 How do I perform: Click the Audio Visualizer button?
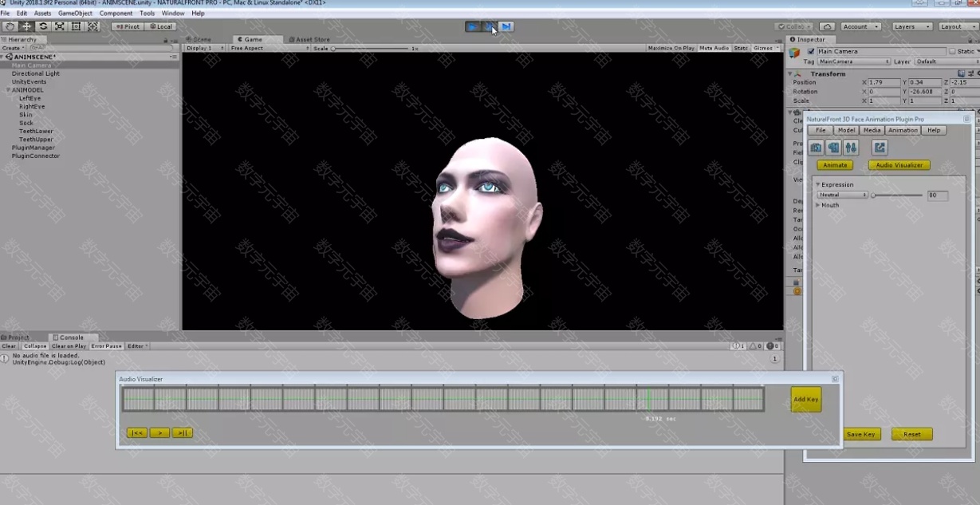pyautogui.click(x=899, y=165)
